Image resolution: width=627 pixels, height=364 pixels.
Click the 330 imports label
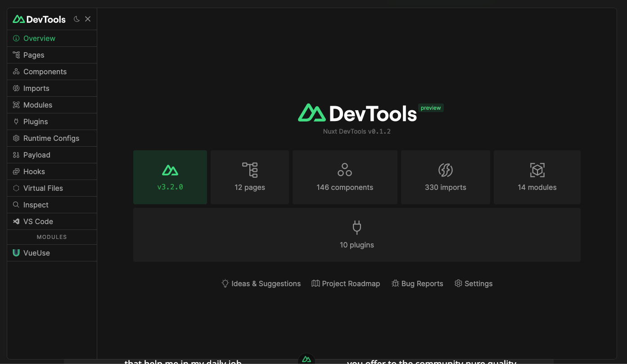(446, 187)
